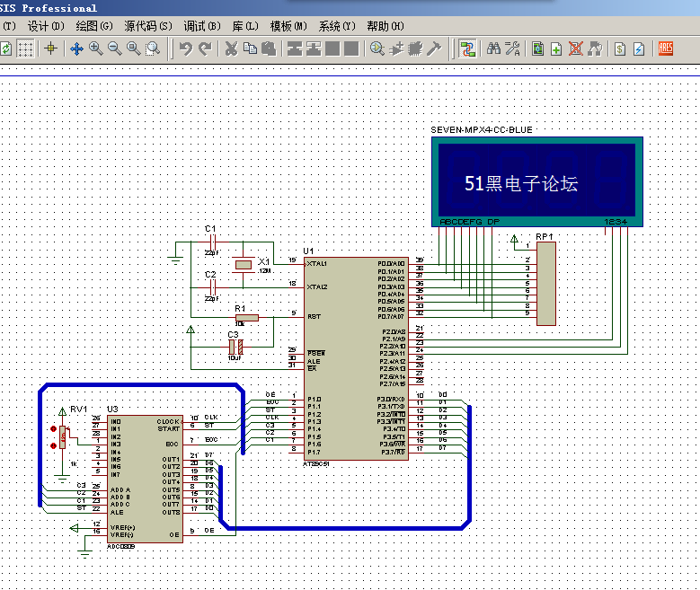Open the Property Assignment Tool wrench icon
The height and width of the screenshot is (590, 700).
tap(512, 48)
